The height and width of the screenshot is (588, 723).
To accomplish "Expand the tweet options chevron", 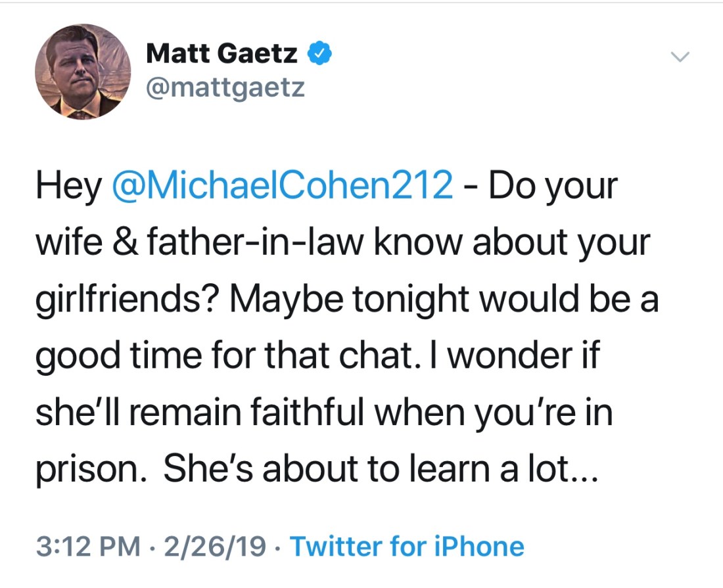I will (680, 58).
